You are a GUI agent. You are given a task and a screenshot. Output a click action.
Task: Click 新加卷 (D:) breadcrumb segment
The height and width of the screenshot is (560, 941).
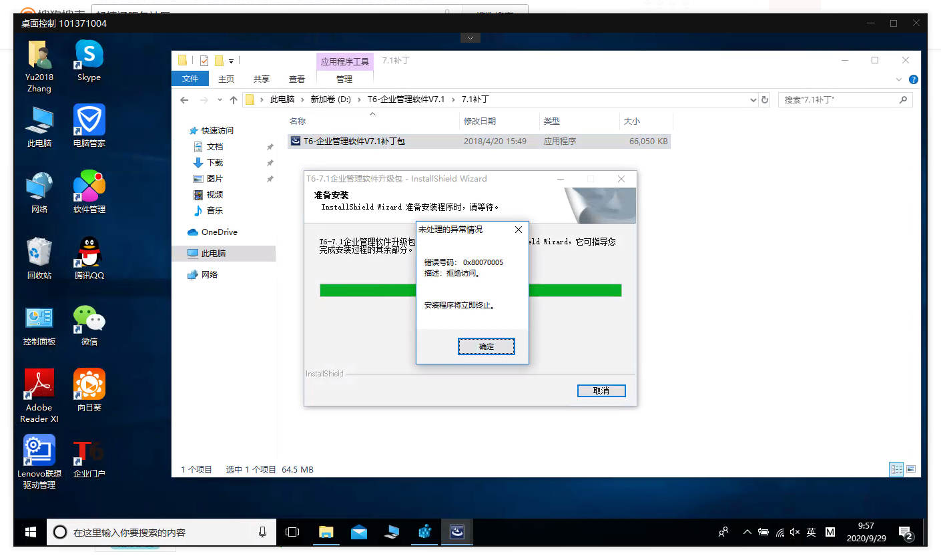coord(330,99)
